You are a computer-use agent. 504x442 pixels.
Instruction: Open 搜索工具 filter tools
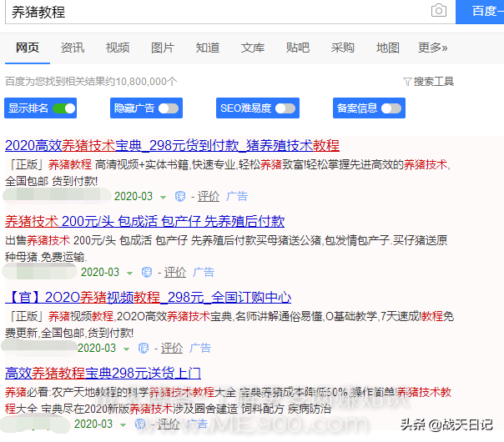(433, 82)
